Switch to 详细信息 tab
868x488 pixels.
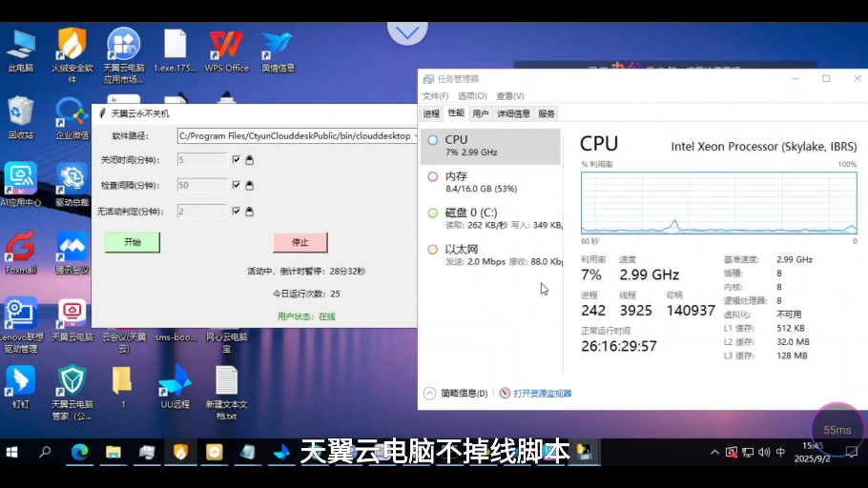pos(514,114)
